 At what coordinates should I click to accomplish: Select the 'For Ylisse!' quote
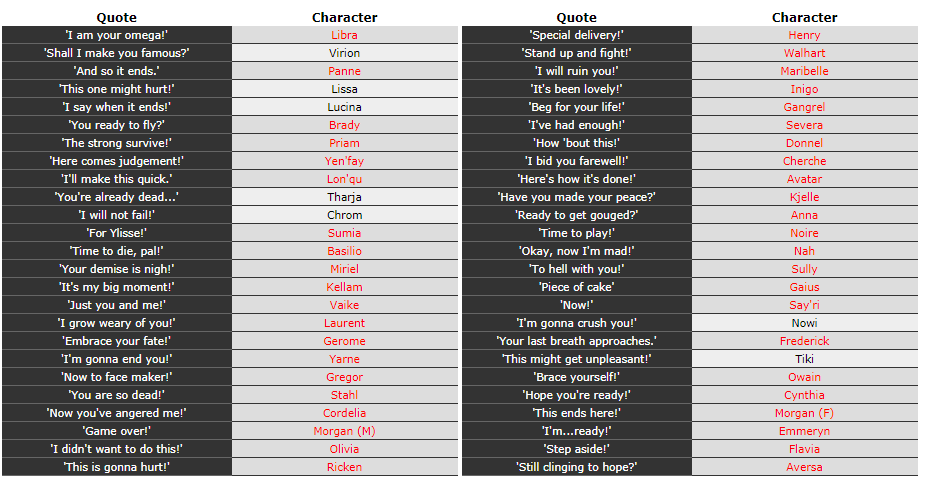tap(117, 233)
